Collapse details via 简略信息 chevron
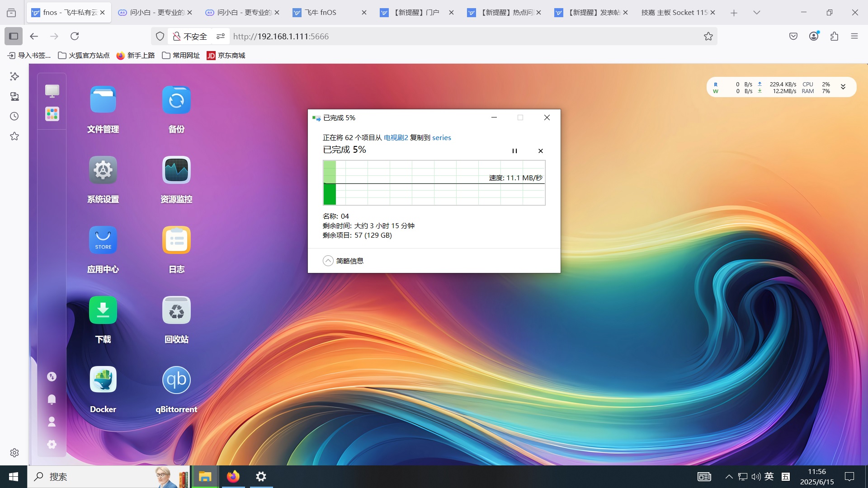 328,261
